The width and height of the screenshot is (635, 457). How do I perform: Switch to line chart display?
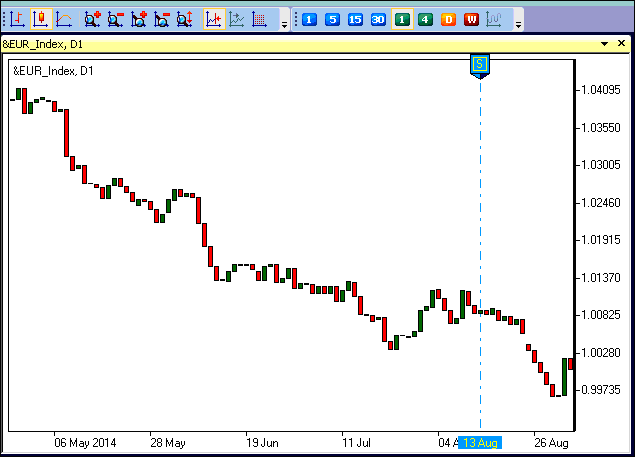coord(64,19)
